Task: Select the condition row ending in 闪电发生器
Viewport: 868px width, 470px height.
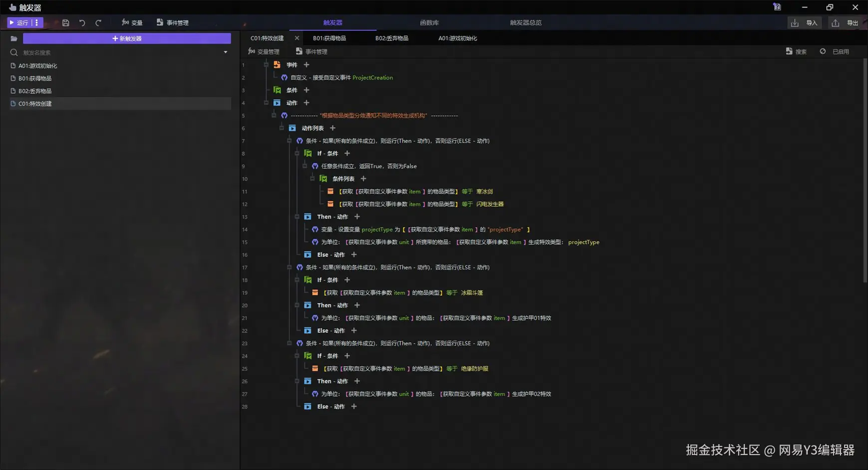Action: coord(415,204)
